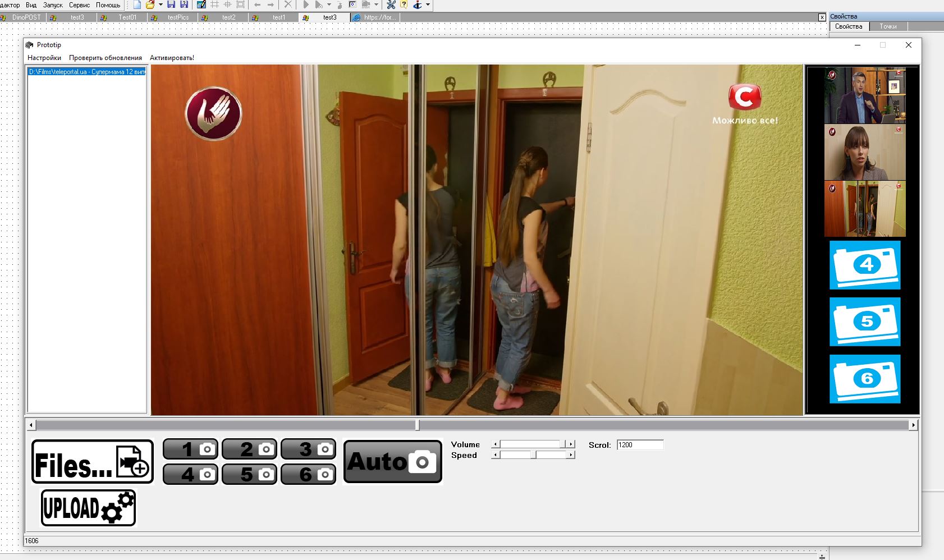Select the man in suit thumbnail
The image size is (944, 560).
point(865,96)
